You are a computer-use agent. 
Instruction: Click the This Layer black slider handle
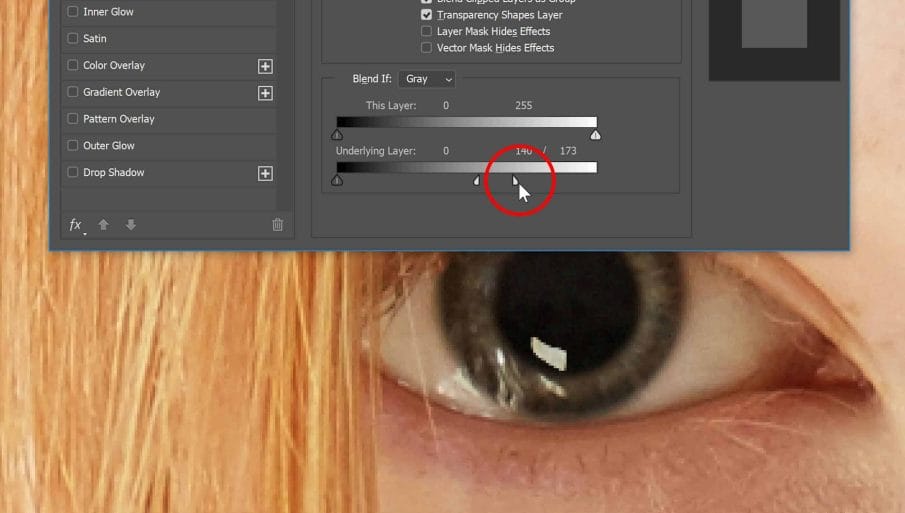click(337, 134)
